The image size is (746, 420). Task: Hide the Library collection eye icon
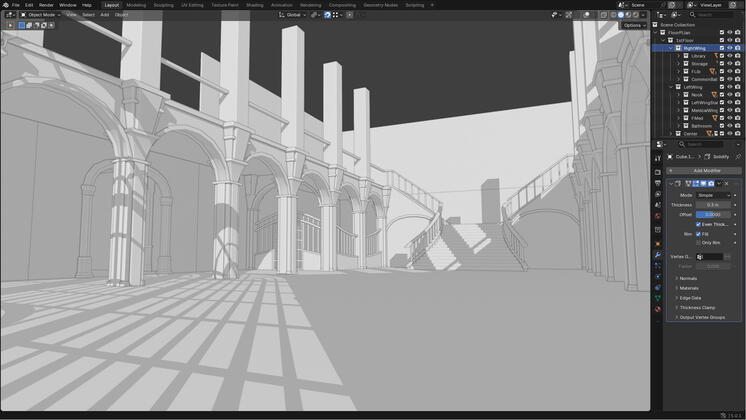[729, 56]
